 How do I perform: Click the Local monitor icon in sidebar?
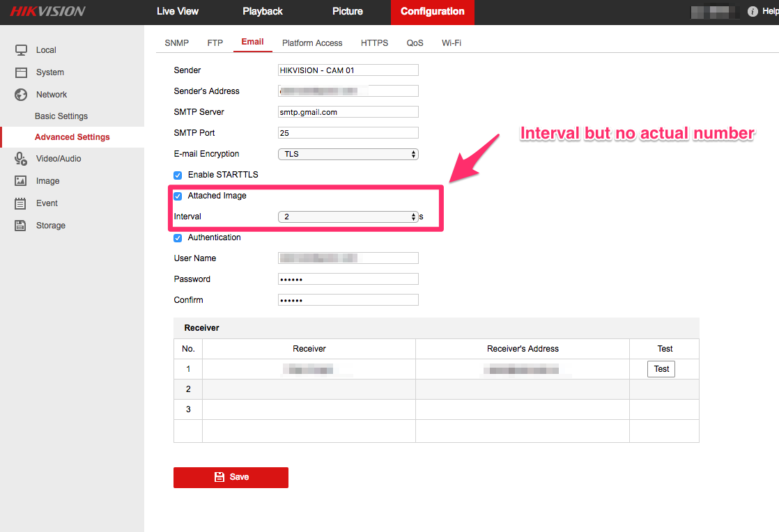[x=21, y=50]
